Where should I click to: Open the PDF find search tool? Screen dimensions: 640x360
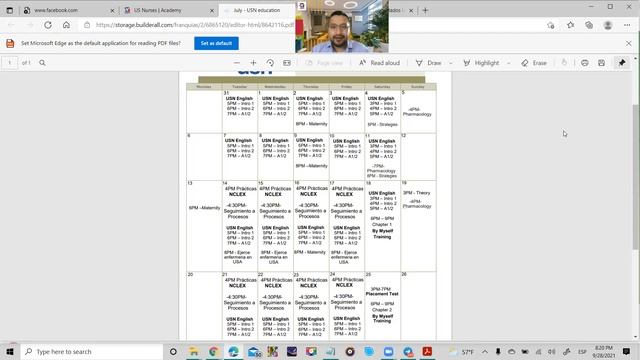pyautogui.click(x=42, y=63)
